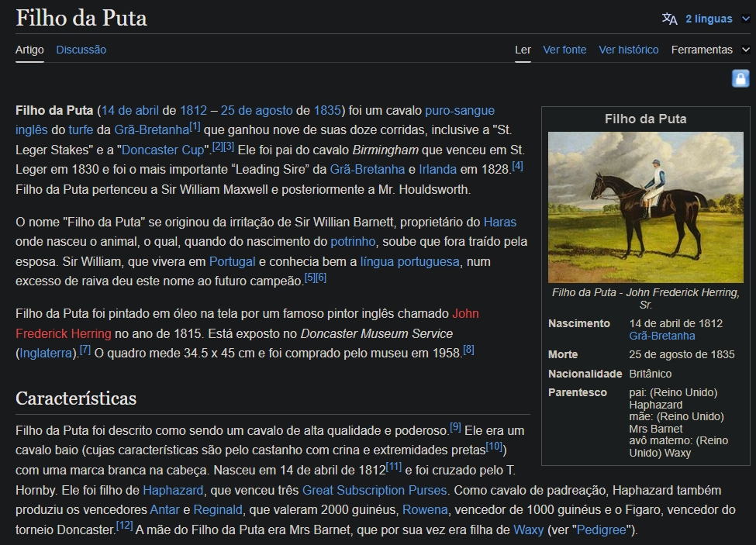Jump to footnote reference [4]
This screenshot has height=545, width=756.
click(517, 166)
